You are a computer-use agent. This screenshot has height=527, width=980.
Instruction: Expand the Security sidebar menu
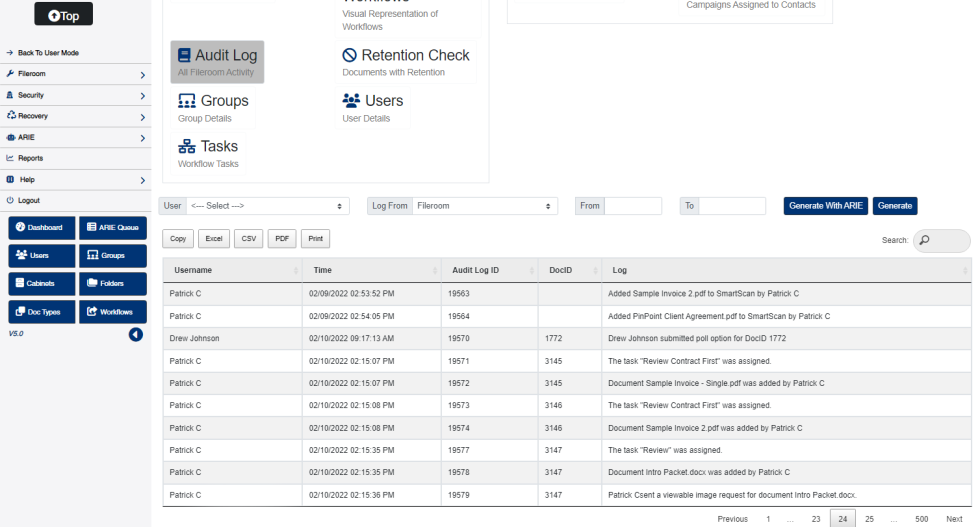coord(75,95)
